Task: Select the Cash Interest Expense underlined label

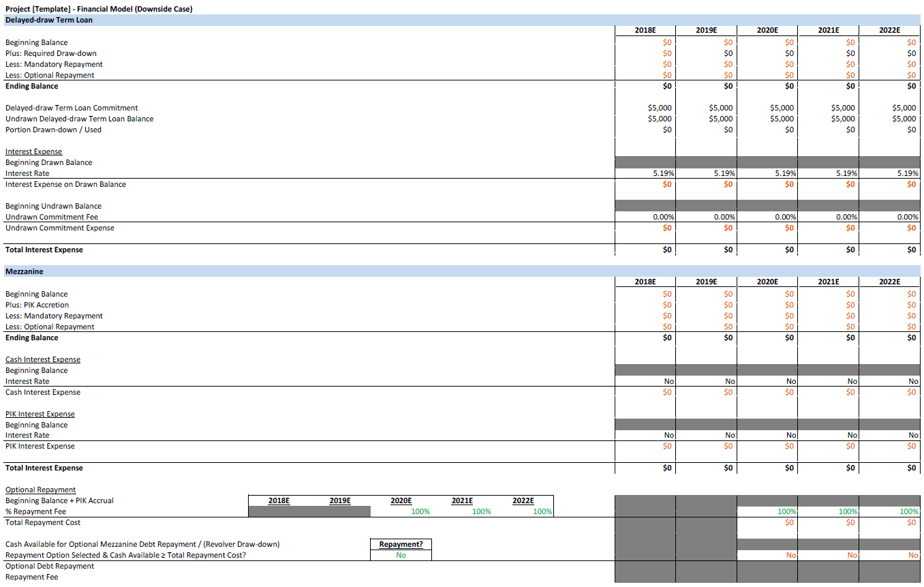Action: click(42, 359)
